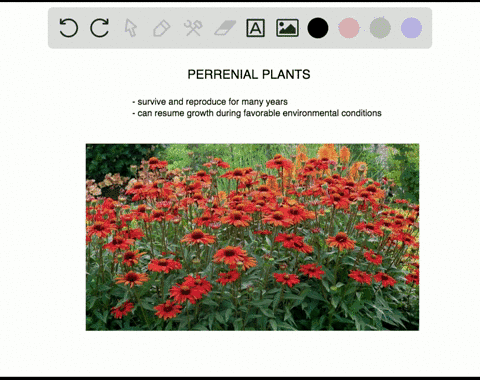
Task: Select the text box tool
Action: pos(256,28)
